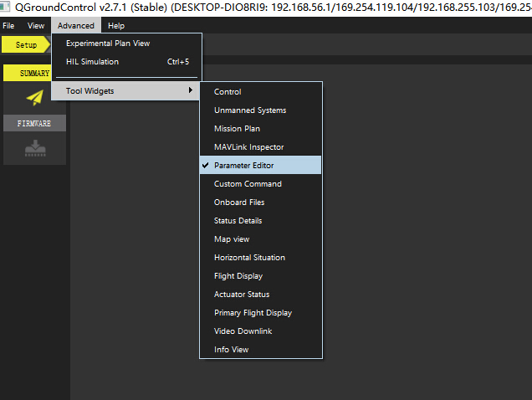The width and height of the screenshot is (532, 400).
Task: Select the SUMMARY sidebar button
Action: pyautogui.click(x=28, y=73)
